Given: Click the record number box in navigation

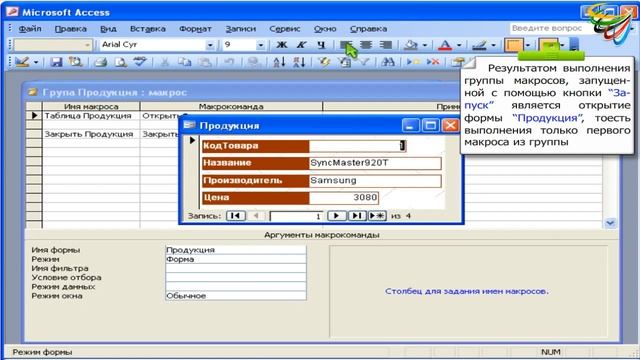Looking at the screenshot, I should coord(296,216).
